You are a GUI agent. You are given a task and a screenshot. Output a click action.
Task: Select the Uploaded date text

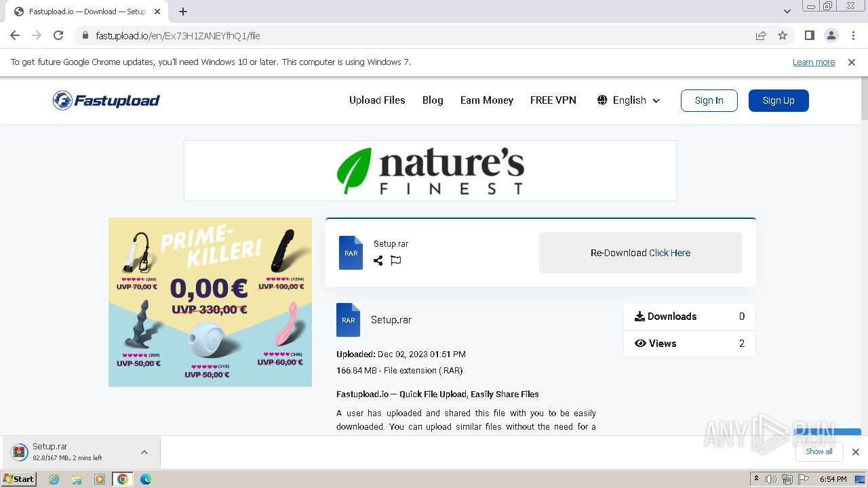[401, 354]
